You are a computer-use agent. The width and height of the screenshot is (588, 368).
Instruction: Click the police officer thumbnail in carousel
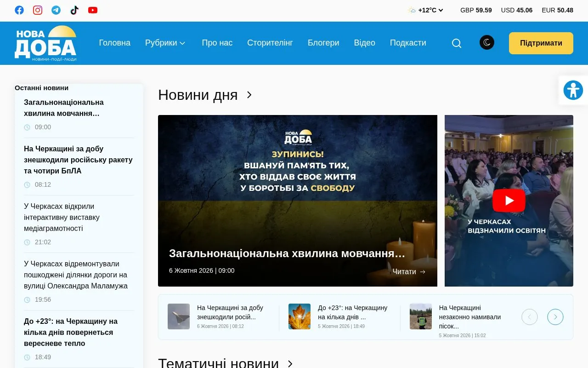click(x=421, y=316)
